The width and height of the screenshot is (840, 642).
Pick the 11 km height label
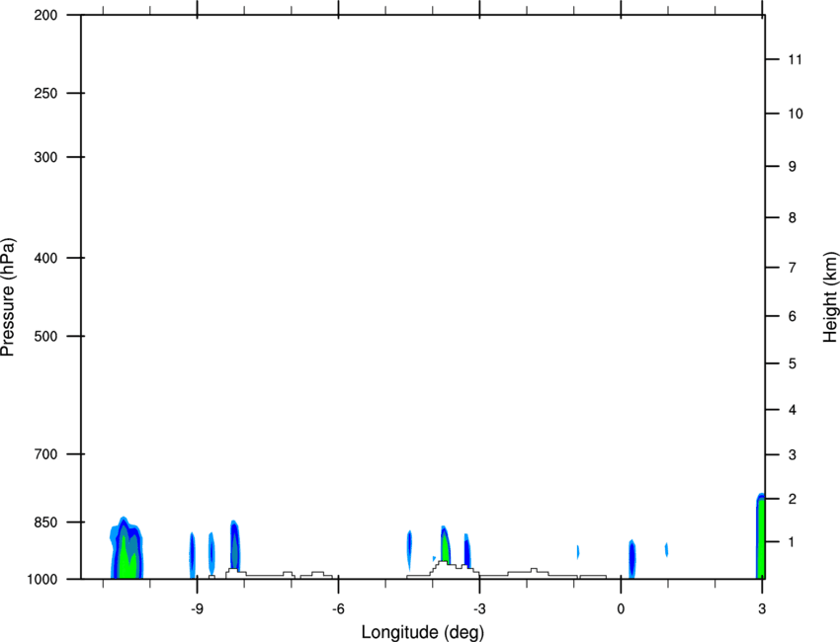tap(795, 59)
